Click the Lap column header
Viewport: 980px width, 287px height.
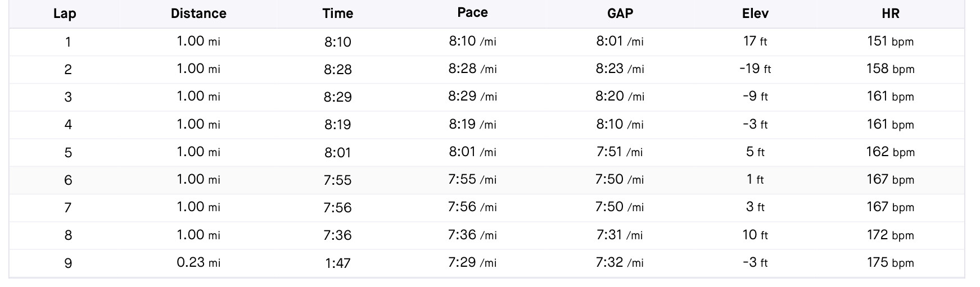coord(65,14)
